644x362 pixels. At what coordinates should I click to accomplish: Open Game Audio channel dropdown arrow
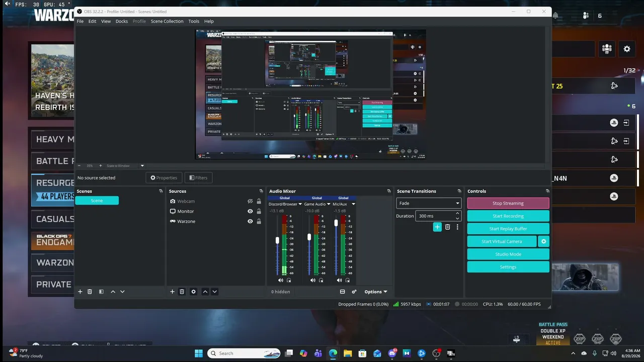(329, 204)
